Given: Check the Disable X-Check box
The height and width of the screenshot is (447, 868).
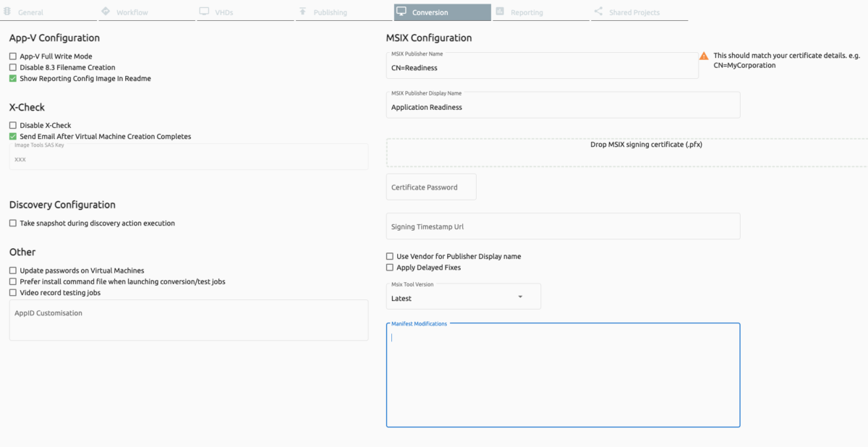Looking at the screenshot, I should point(13,125).
